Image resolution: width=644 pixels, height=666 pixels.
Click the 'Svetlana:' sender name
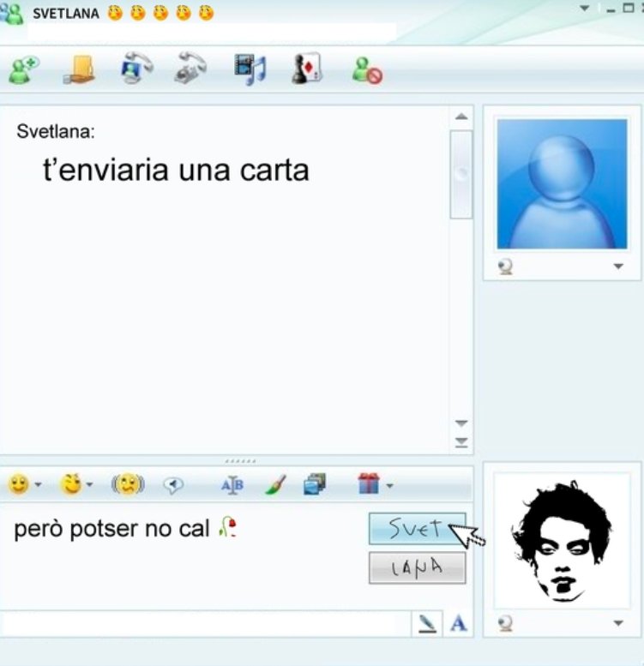(56, 131)
